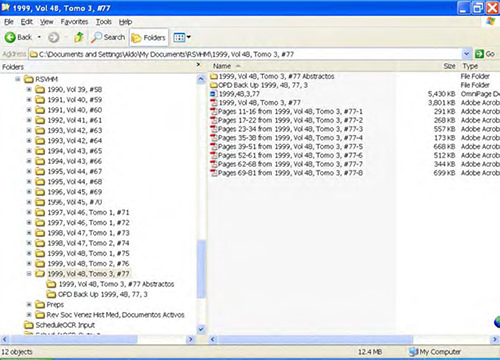Select folder icon of 1996, Vol 45, #69
The image size is (500, 360).
click(x=40, y=192)
